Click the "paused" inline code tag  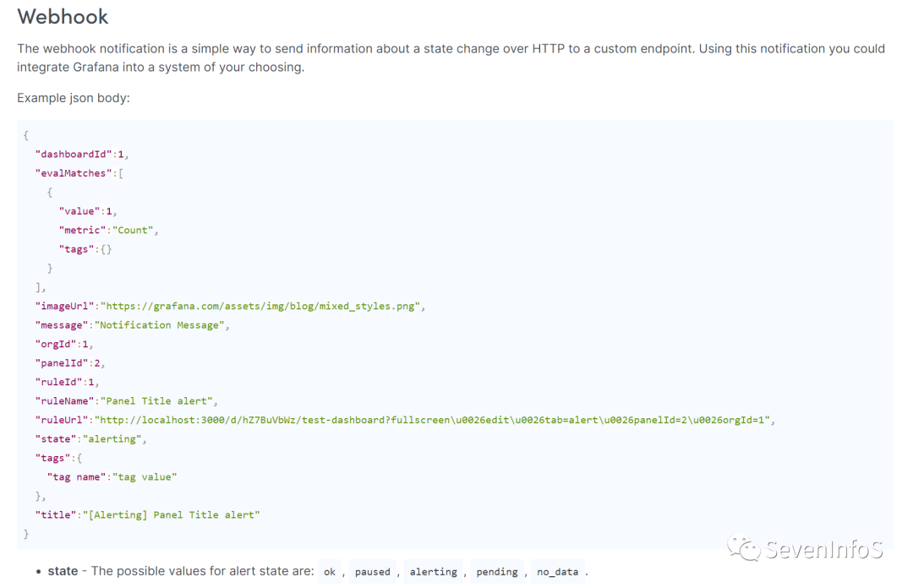point(372,572)
